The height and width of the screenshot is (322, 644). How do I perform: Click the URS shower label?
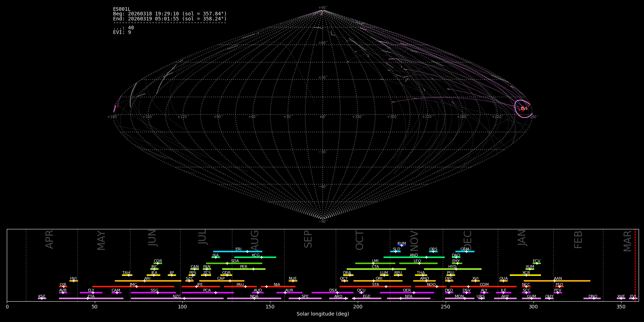point(480,296)
